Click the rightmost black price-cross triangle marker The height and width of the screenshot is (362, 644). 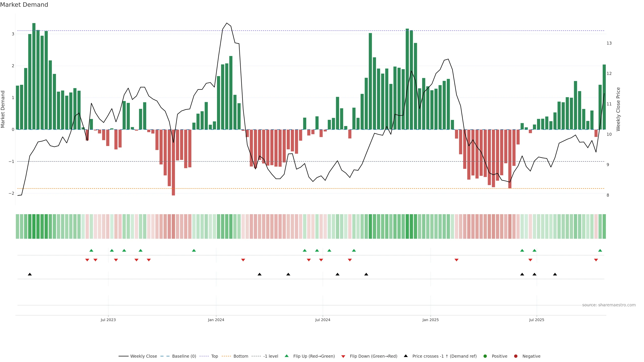click(555, 274)
